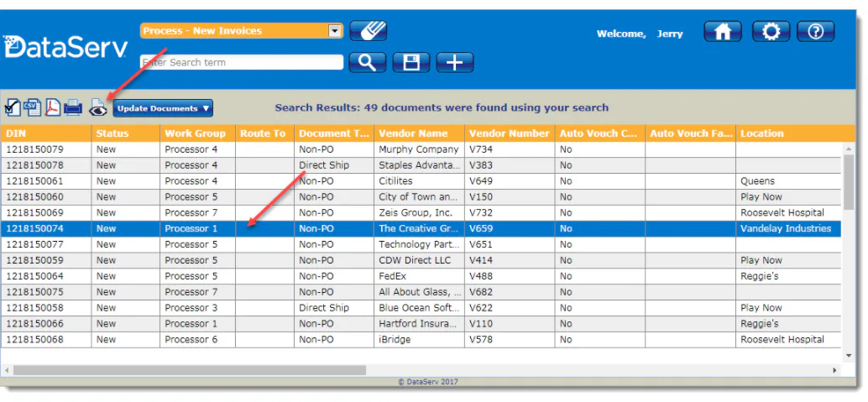Click the DataServ logo
The height and width of the screenshot is (402, 868).
(65, 47)
